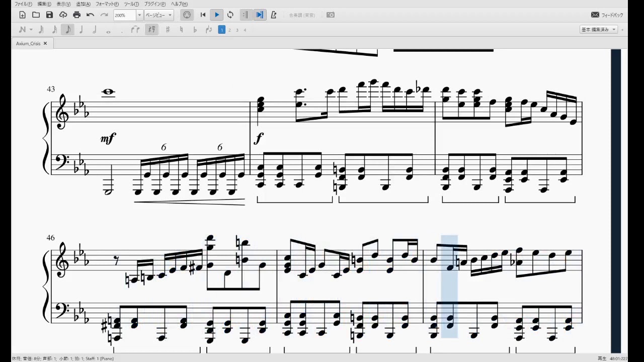This screenshot has width=644, height=362.
Task: Add a tie between notes
Action: coord(135,30)
